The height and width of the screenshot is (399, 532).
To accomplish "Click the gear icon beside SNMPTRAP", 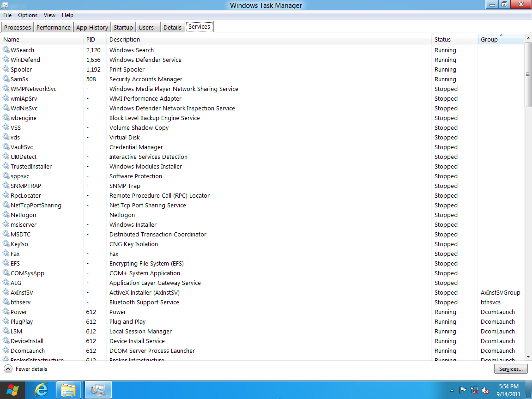I will pyautogui.click(x=6, y=186).
